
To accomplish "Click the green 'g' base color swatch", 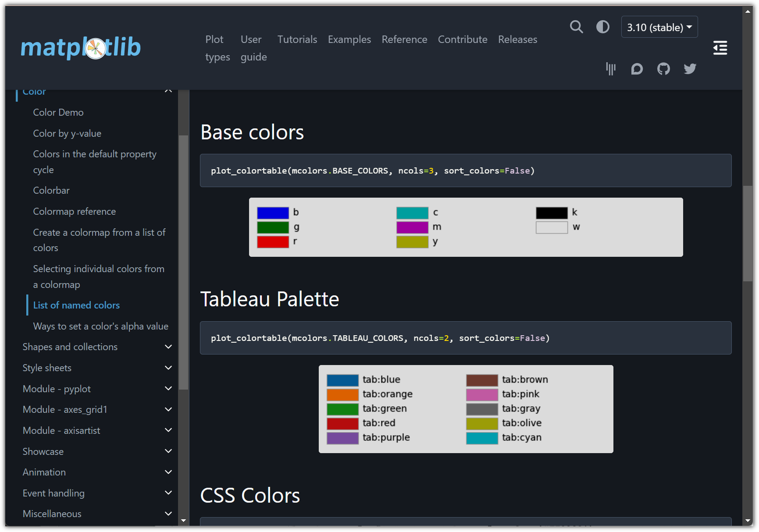I will point(273,227).
